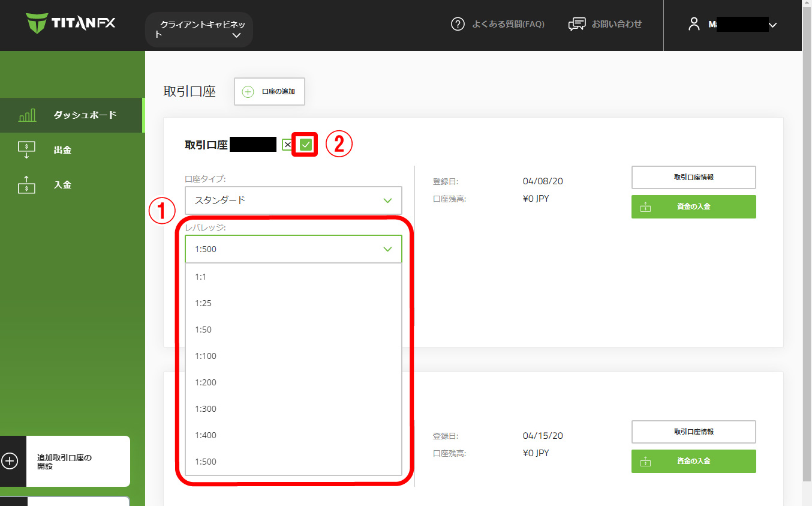Click the Titan FX logo

pos(71,24)
